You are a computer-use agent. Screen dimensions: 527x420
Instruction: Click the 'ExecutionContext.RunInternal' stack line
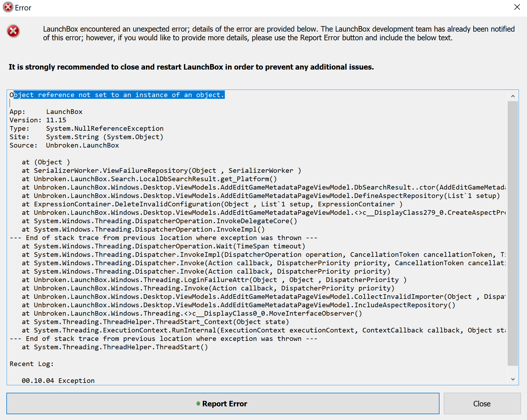coord(264,330)
